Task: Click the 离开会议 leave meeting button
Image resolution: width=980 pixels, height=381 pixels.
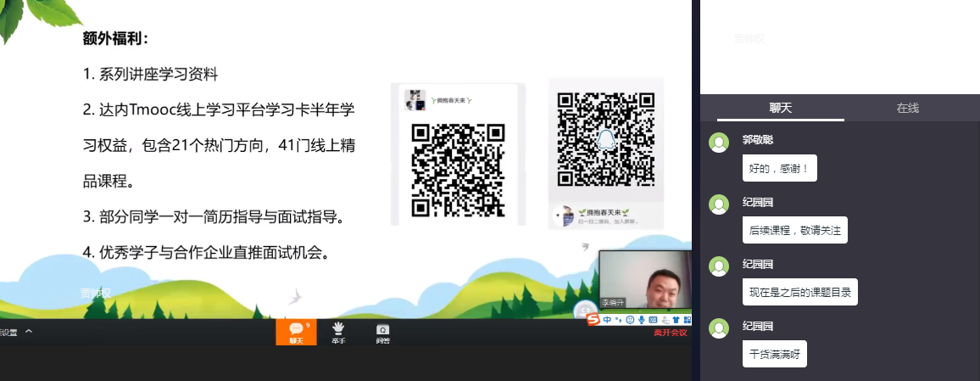Action: [671, 333]
